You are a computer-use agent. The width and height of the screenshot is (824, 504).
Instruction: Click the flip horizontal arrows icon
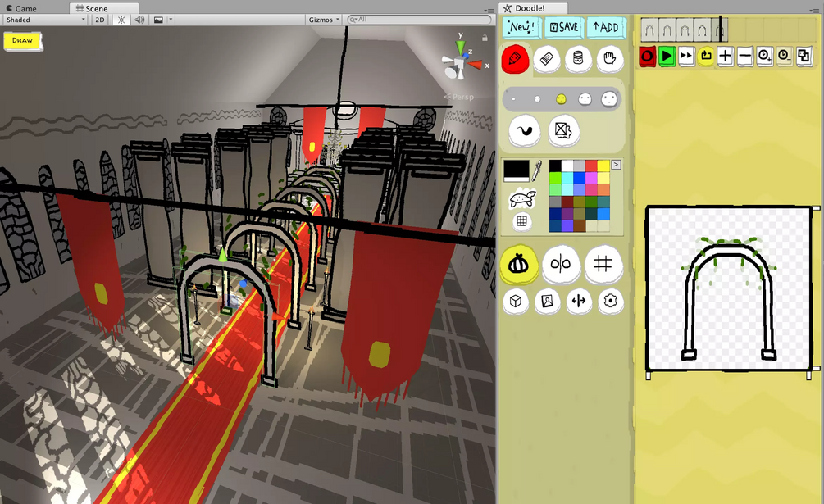click(579, 302)
